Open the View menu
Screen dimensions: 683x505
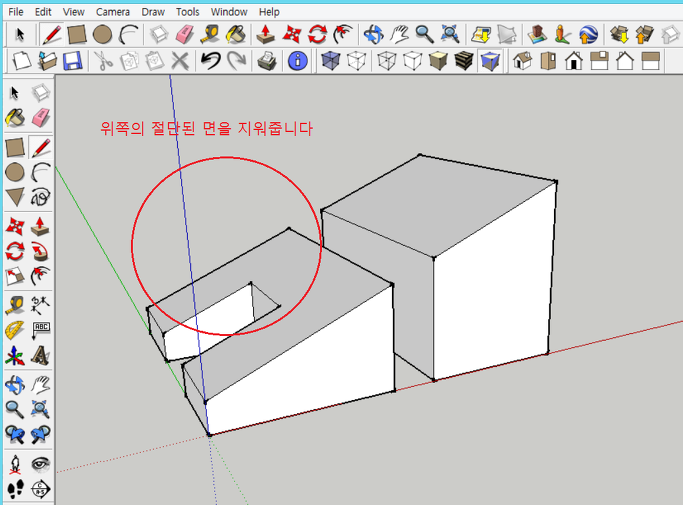(x=74, y=12)
